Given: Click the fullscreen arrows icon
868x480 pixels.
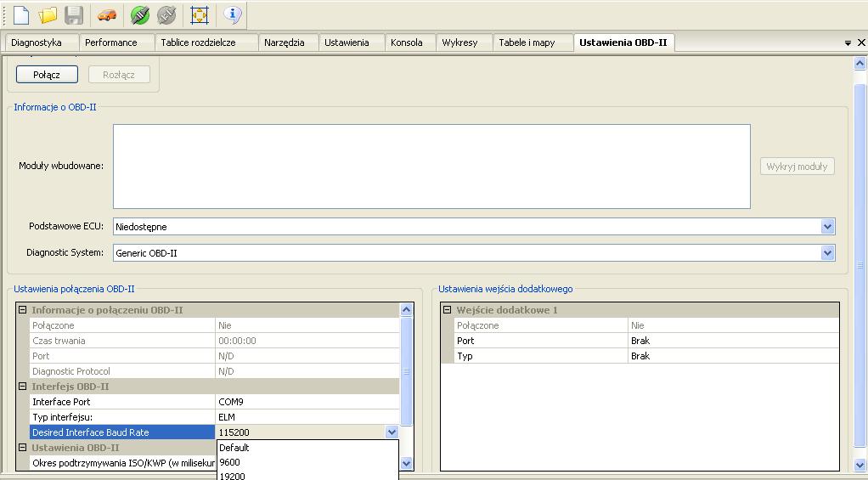Looking at the screenshot, I should pos(200,15).
